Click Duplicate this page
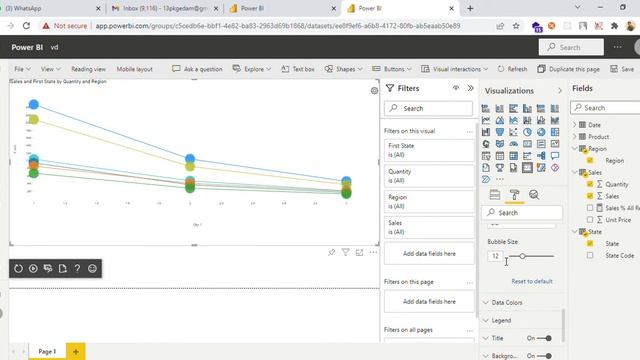640x360 pixels. tap(569, 69)
